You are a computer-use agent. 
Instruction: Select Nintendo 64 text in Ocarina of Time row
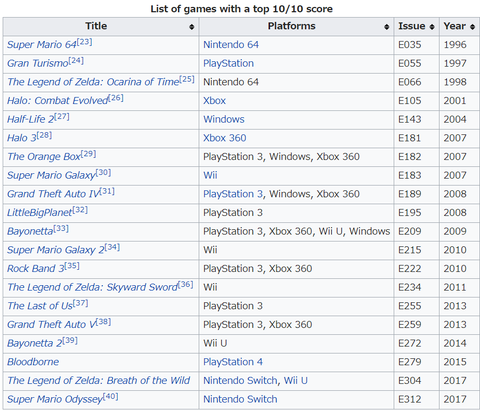click(231, 82)
